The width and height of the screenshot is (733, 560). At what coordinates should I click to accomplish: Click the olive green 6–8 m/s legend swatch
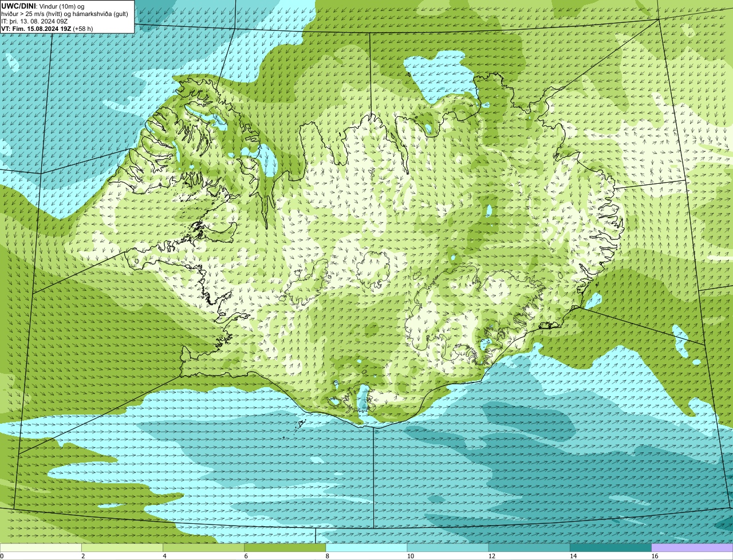point(285,548)
